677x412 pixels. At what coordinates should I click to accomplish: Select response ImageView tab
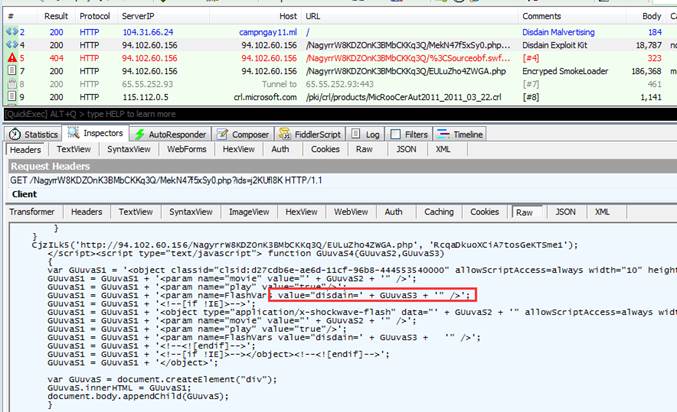[249, 212]
